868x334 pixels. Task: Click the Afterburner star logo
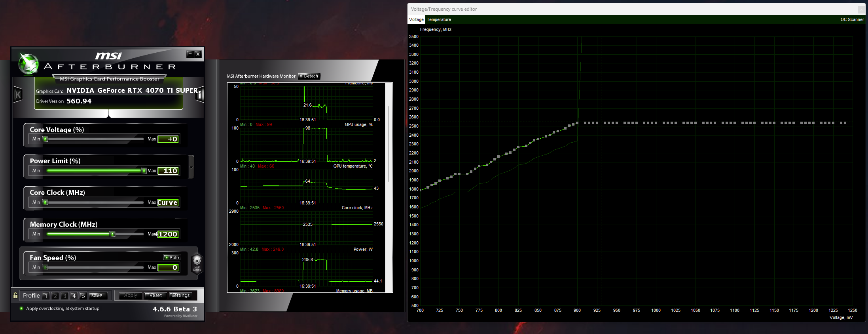click(x=29, y=64)
